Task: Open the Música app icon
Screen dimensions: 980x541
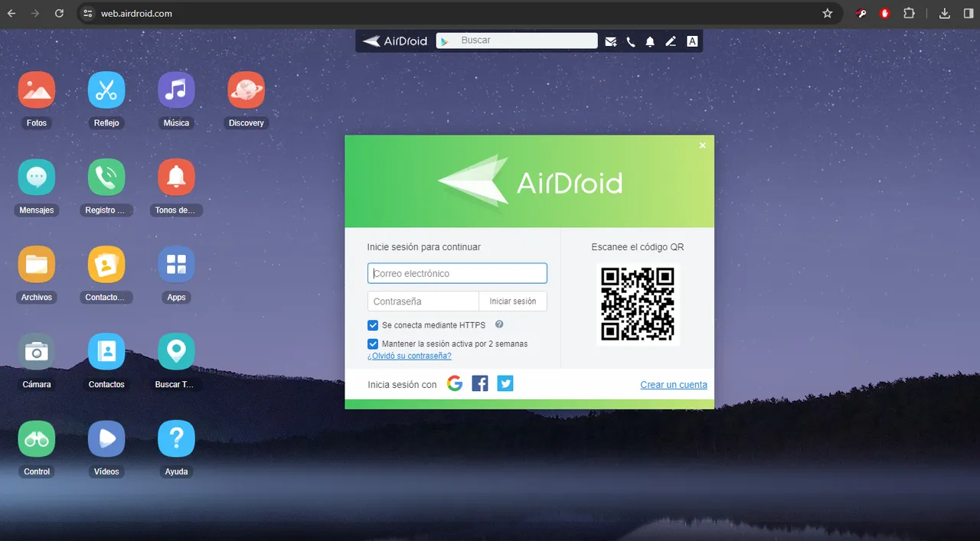Action: [176, 90]
